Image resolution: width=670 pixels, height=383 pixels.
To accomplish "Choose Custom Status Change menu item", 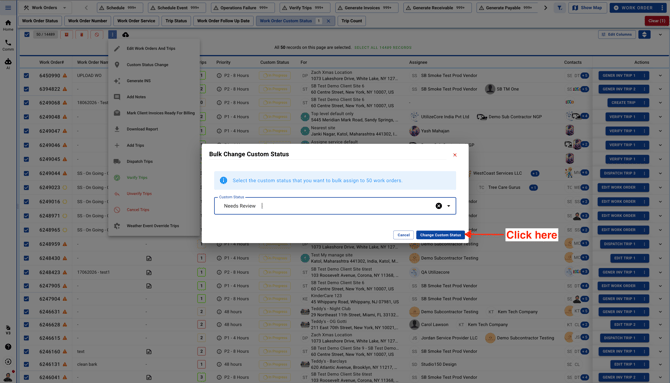I will [154, 65].
